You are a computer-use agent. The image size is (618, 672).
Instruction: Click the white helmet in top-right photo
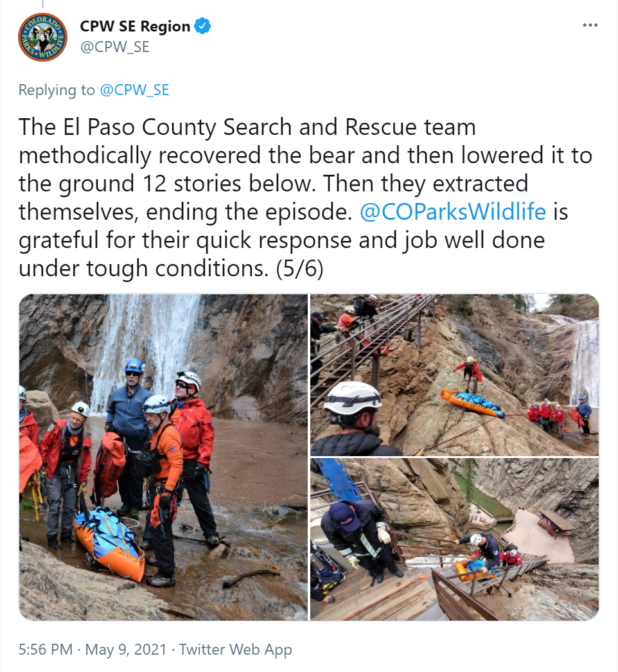pyautogui.click(x=353, y=398)
